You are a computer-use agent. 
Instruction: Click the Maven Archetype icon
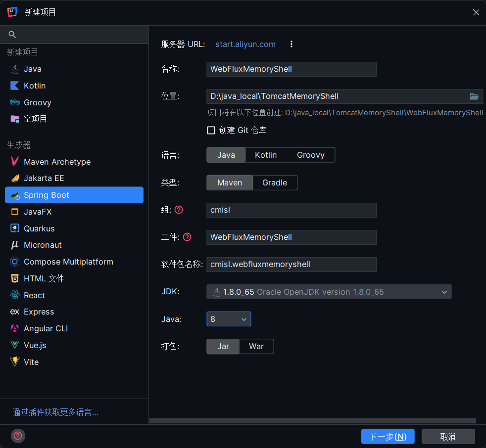pos(15,162)
